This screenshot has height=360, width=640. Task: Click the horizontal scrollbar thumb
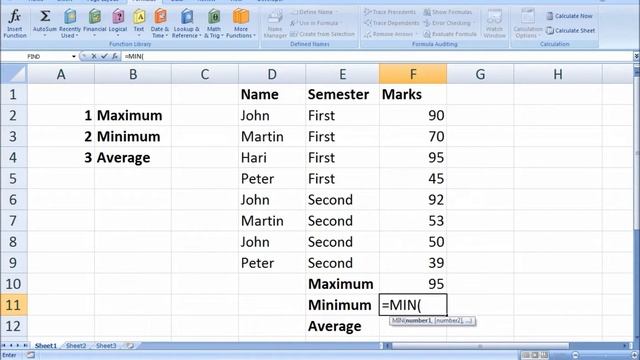point(480,346)
